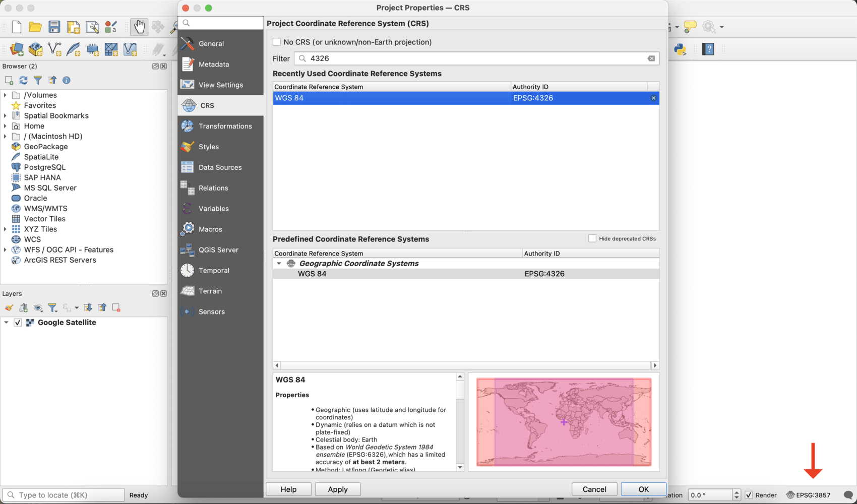
Task: Switch to View Settings tab
Action: pyautogui.click(x=220, y=85)
